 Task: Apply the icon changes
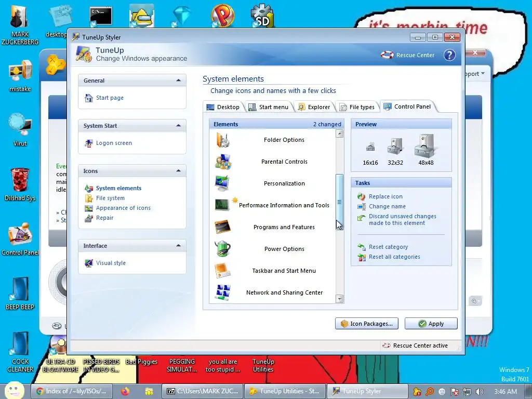tap(431, 323)
